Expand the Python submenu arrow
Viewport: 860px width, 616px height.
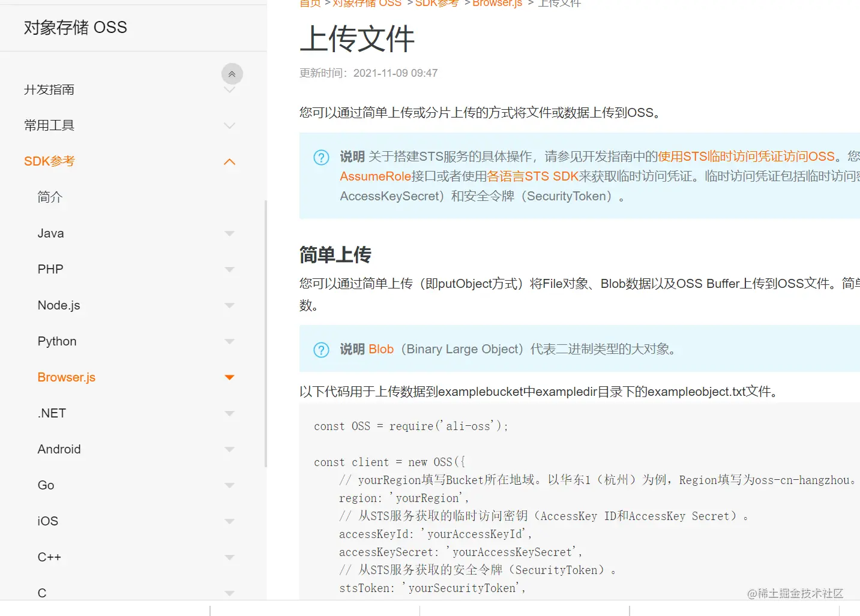tap(229, 341)
